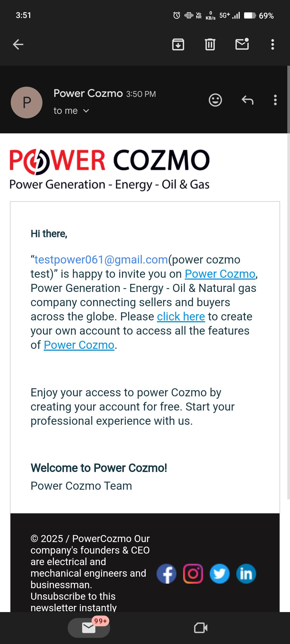Open Power Cozmo link in invitation sentence

220,274
